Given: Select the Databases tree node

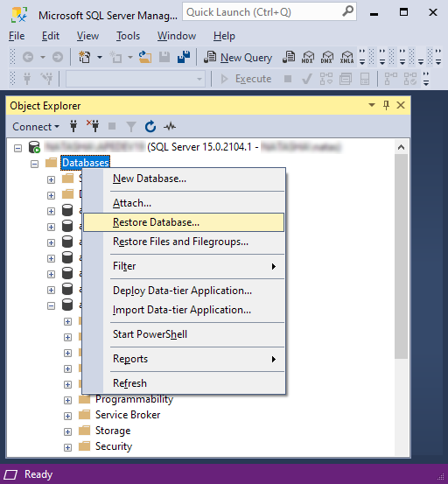Looking at the screenshot, I should click(x=86, y=163).
